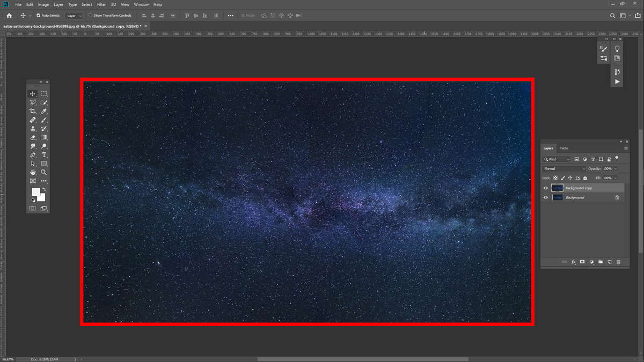The width and height of the screenshot is (644, 362).
Task: Open the Filter menu
Action: tap(101, 4)
